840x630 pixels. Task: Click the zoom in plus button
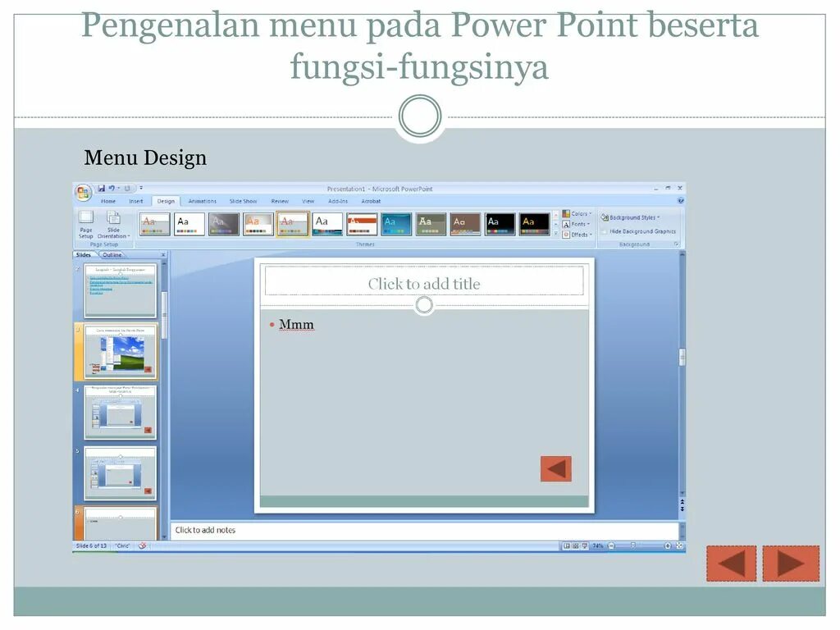668,546
